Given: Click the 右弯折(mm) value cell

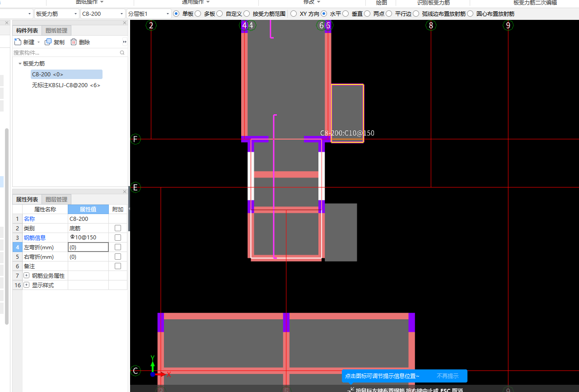Looking at the screenshot, I should (x=88, y=257).
